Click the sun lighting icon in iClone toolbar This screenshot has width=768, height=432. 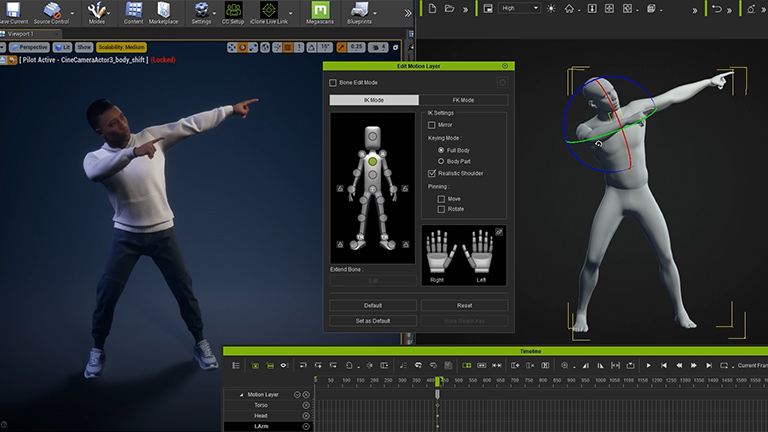tap(551, 8)
